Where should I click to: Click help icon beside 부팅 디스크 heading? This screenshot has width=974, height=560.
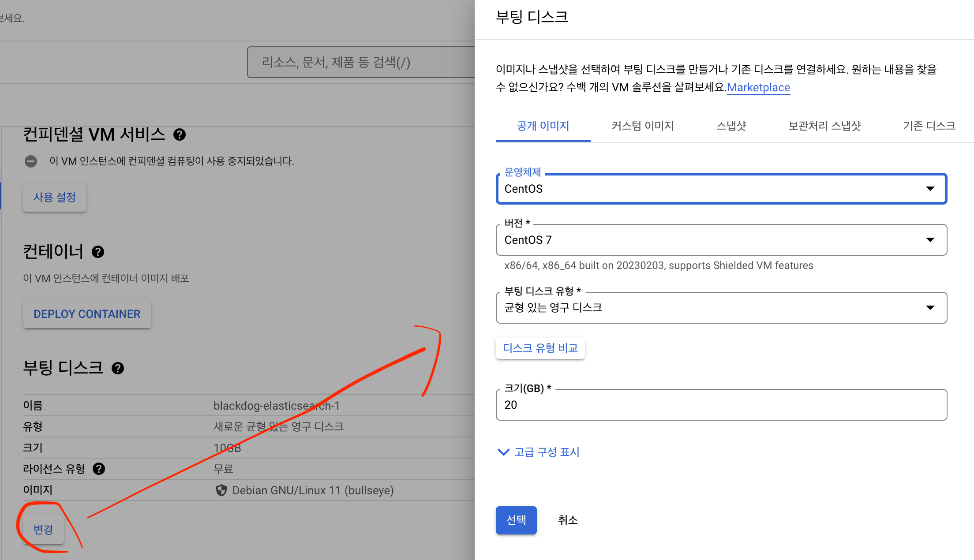[117, 368]
